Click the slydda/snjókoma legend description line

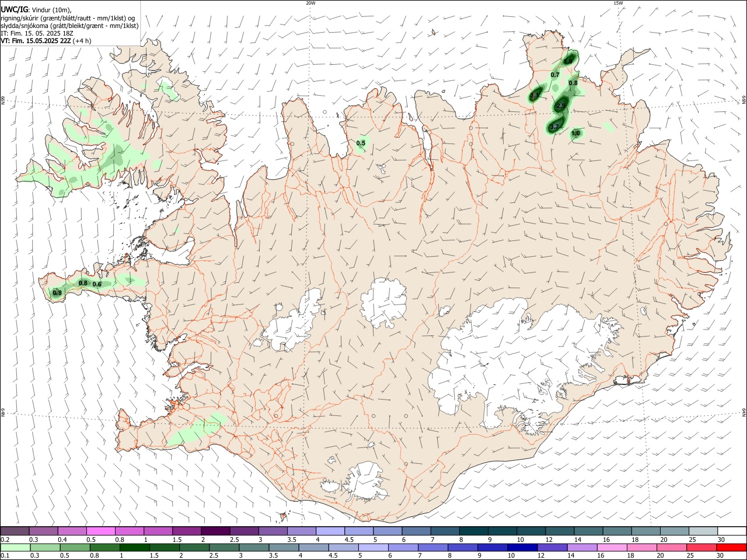click(69, 26)
